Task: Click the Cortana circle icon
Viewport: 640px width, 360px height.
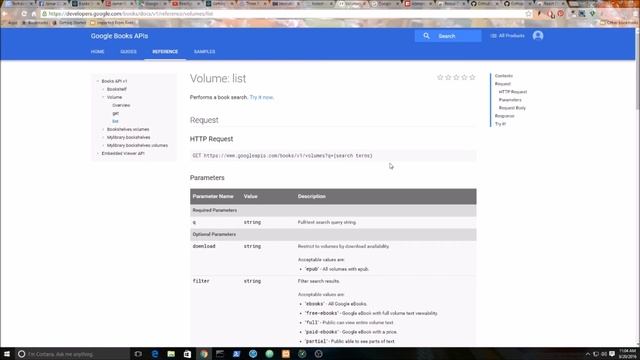Action: coord(22,354)
